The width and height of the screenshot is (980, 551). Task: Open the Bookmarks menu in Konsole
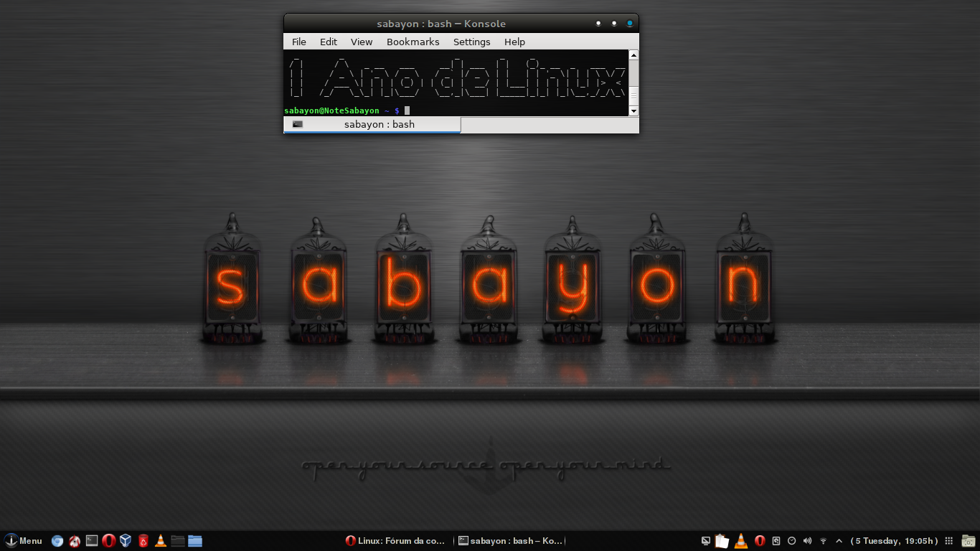click(x=413, y=42)
